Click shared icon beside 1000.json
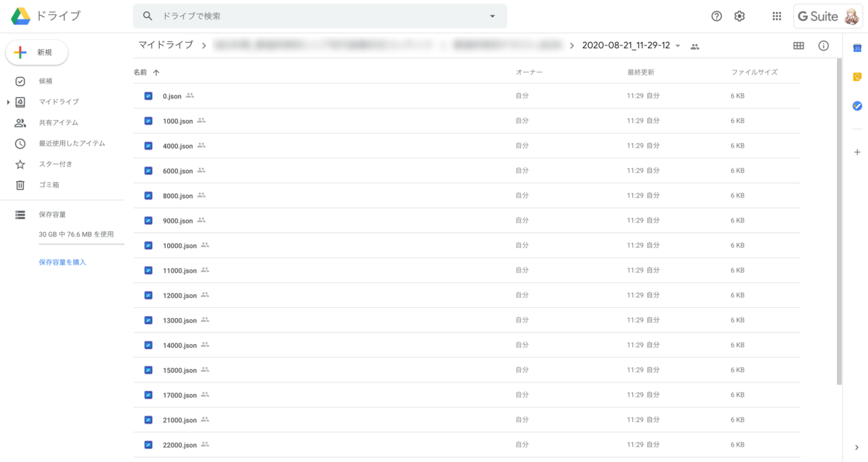The height and width of the screenshot is (462, 868). pos(201,121)
